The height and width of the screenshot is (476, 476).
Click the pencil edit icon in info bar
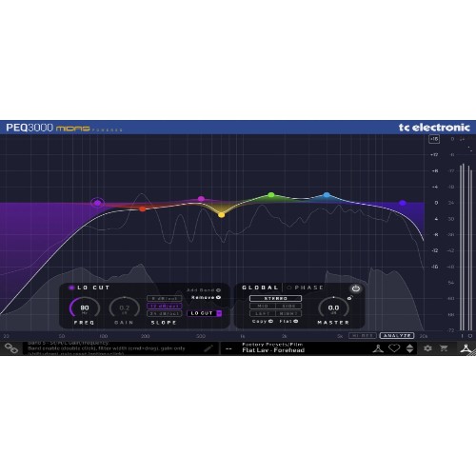click(208, 348)
